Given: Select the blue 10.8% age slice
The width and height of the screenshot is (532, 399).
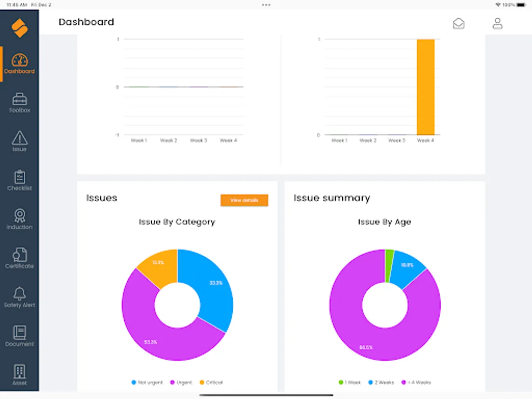Looking at the screenshot, I should coord(407,268).
